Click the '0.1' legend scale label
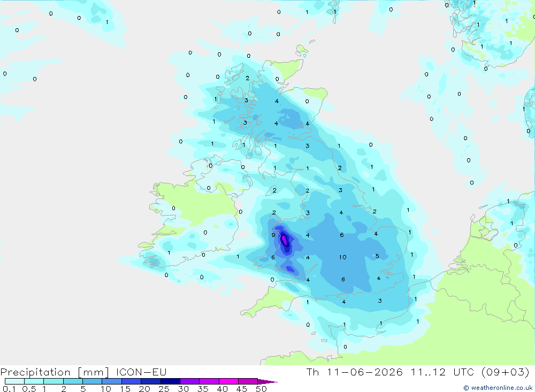Viewport: 535px width, 392px height. pyautogui.click(x=9, y=389)
